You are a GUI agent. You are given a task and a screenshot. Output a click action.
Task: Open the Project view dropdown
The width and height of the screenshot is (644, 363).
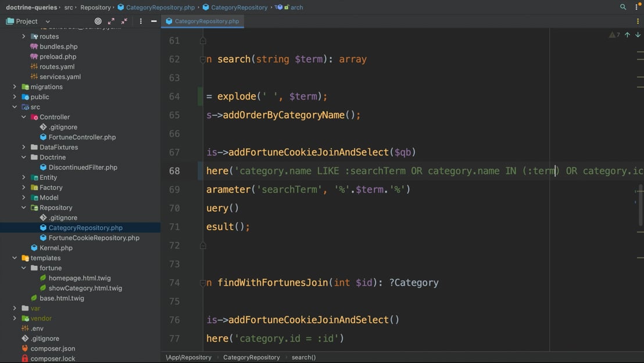click(48, 22)
